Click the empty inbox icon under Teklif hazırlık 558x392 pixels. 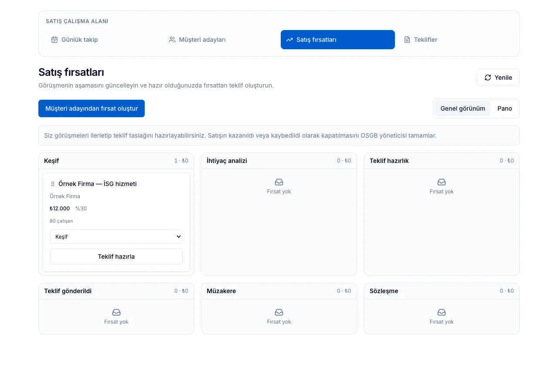click(442, 182)
